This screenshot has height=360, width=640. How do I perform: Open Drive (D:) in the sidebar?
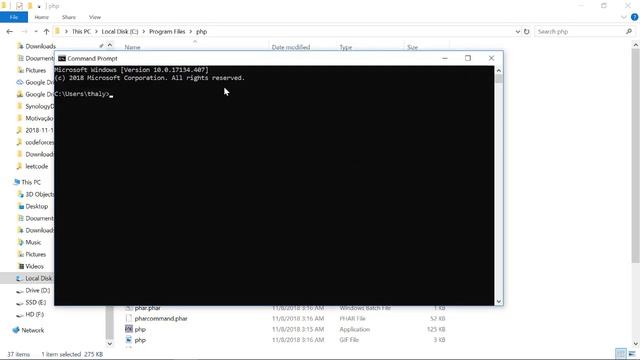tap(38, 290)
